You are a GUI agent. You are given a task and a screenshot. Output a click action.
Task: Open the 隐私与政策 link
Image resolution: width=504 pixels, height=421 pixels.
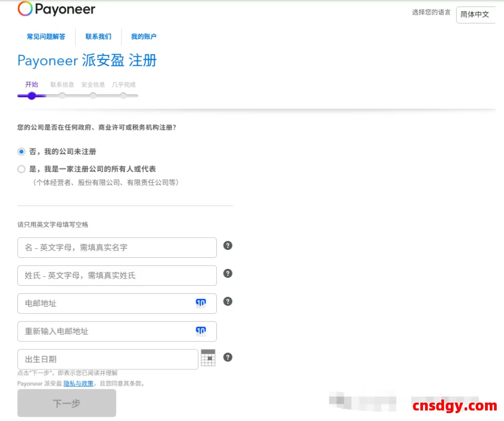[x=78, y=383]
